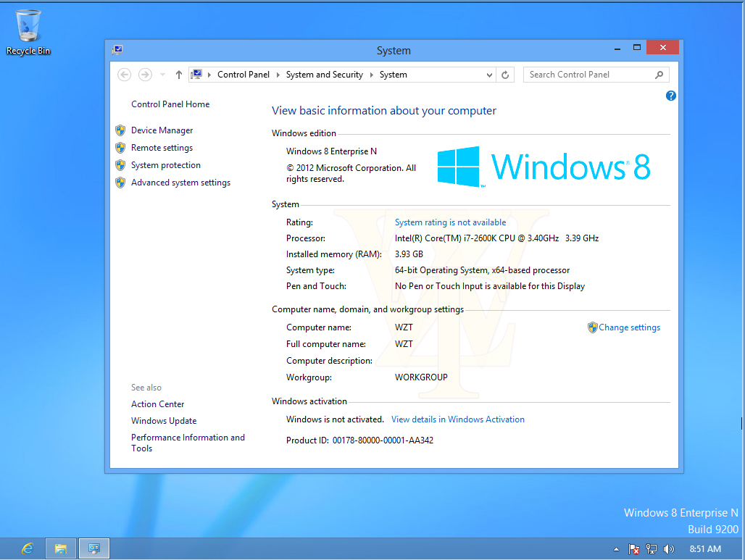Open Device Manager from the sidebar
This screenshot has height=560, width=745.
(161, 130)
